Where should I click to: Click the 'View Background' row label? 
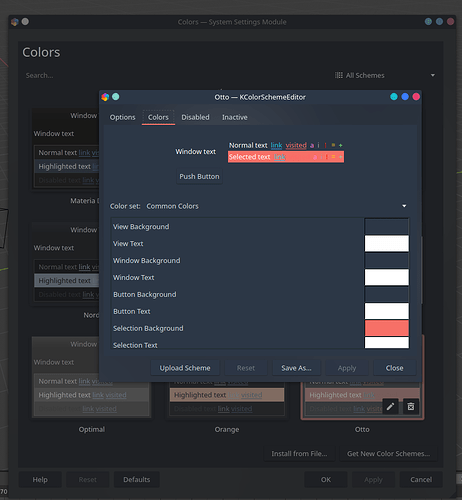pos(141,227)
